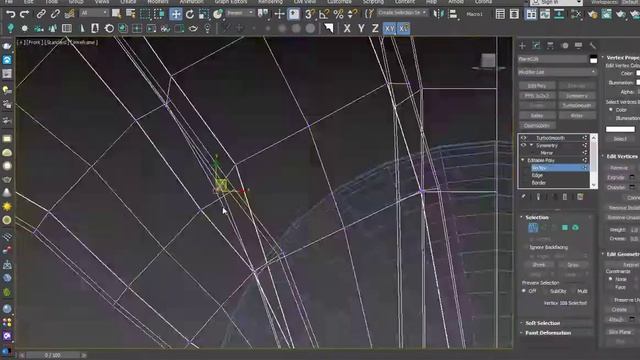Click the Edit Poly modifier button

coord(537,86)
